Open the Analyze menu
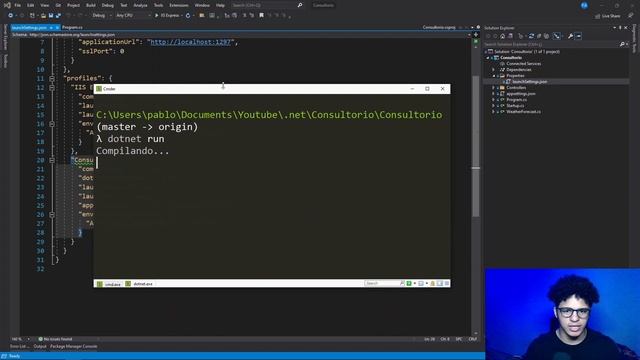Viewport: 640px width, 360px height. [x=140, y=5]
